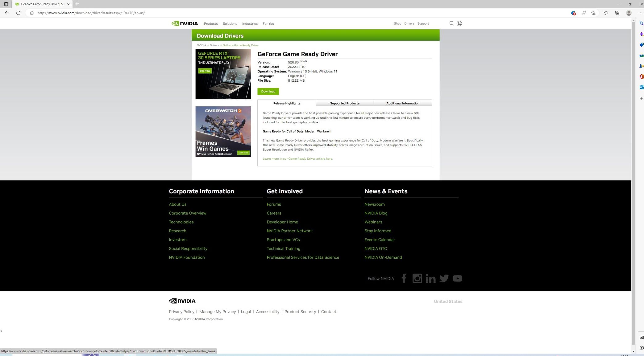Image resolution: width=644 pixels, height=356 pixels.
Task: Open the Games icon in sidebar
Action: (641, 66)
